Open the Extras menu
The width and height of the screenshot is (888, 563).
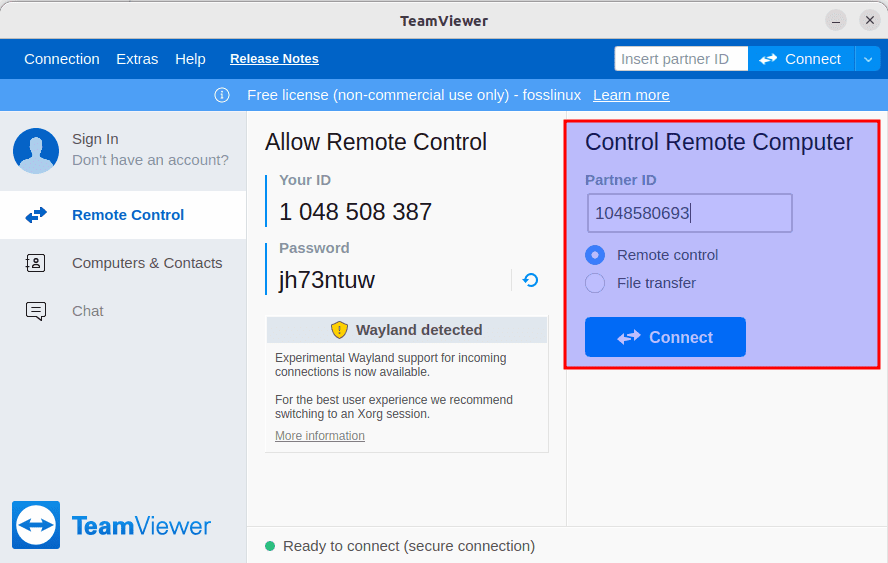(x=137, y=59)
